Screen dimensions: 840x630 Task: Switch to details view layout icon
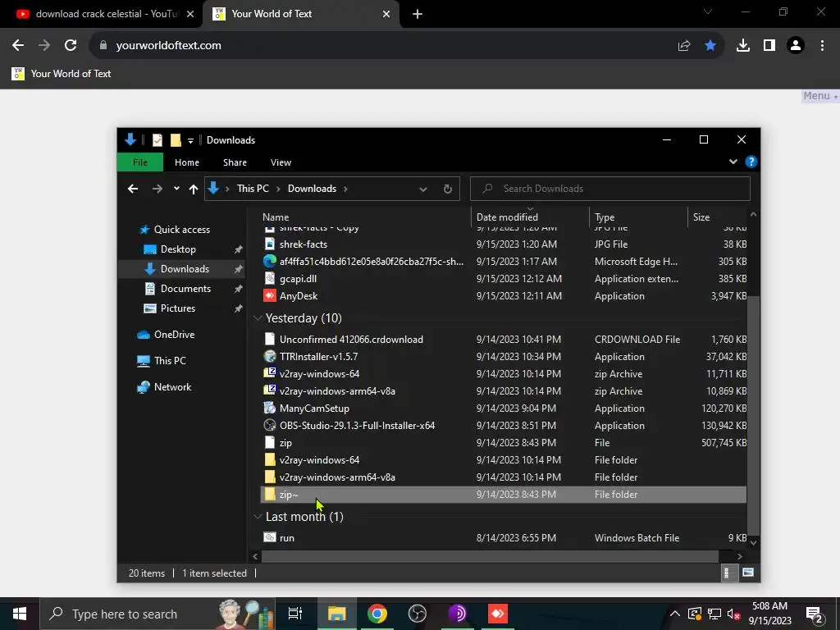coord(727,573)
